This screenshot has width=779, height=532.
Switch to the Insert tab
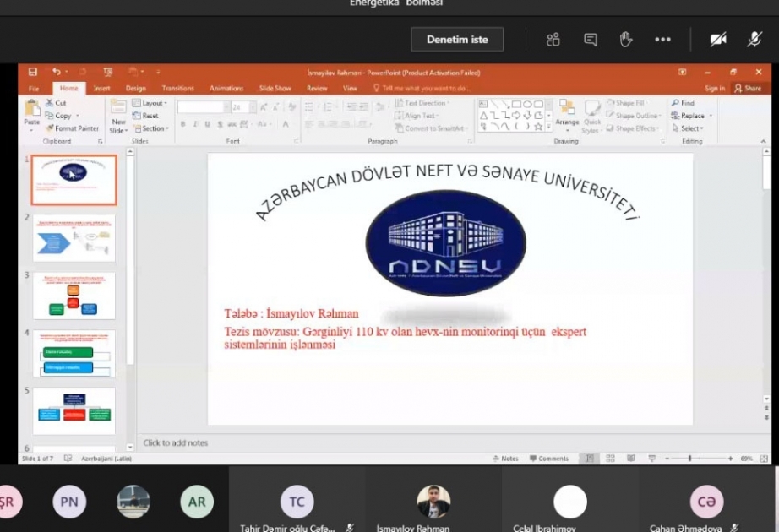(x=102, y=89)
